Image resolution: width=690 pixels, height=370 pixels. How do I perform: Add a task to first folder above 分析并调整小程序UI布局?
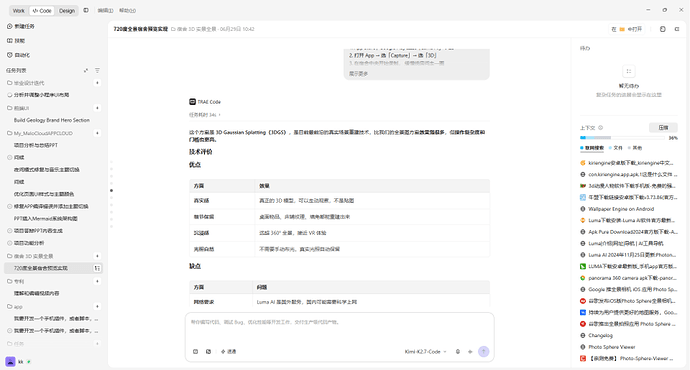[x=97, y=83]
